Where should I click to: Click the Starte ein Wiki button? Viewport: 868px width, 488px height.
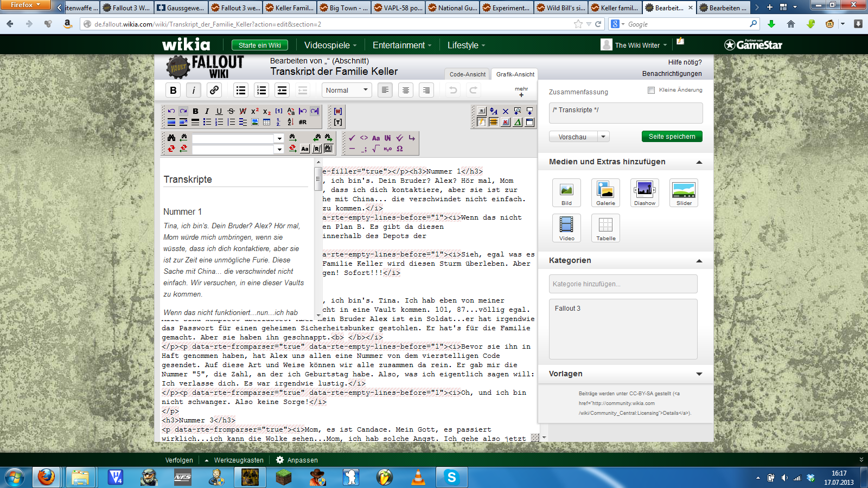click(x=259, y=46)
